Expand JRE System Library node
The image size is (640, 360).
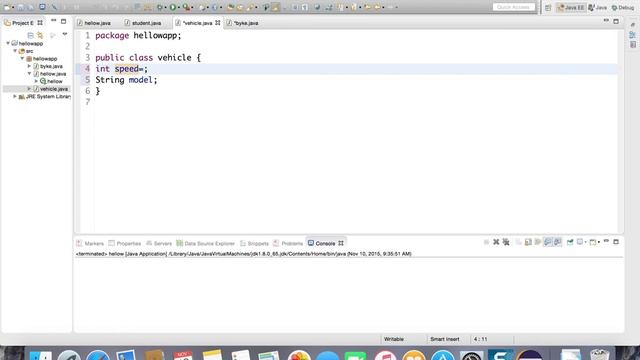click(x=15, y=96)
